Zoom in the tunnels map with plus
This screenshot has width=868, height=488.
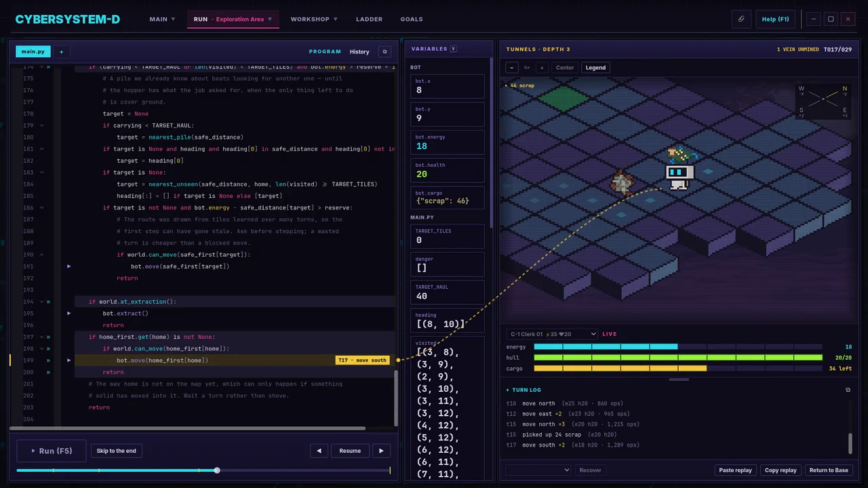[541, 68]
